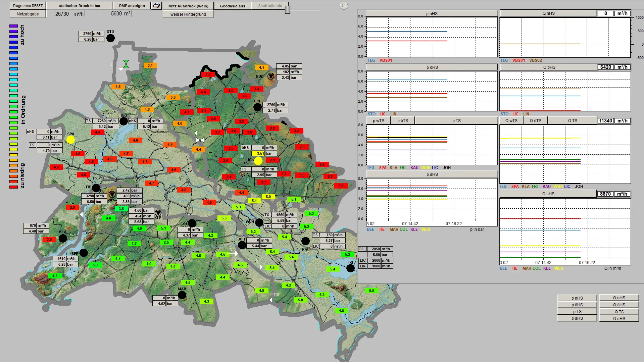The width and height of the screenshot is (644, 362).
Task: Switch to the p öTS chart tab
Action: point(403,121)
